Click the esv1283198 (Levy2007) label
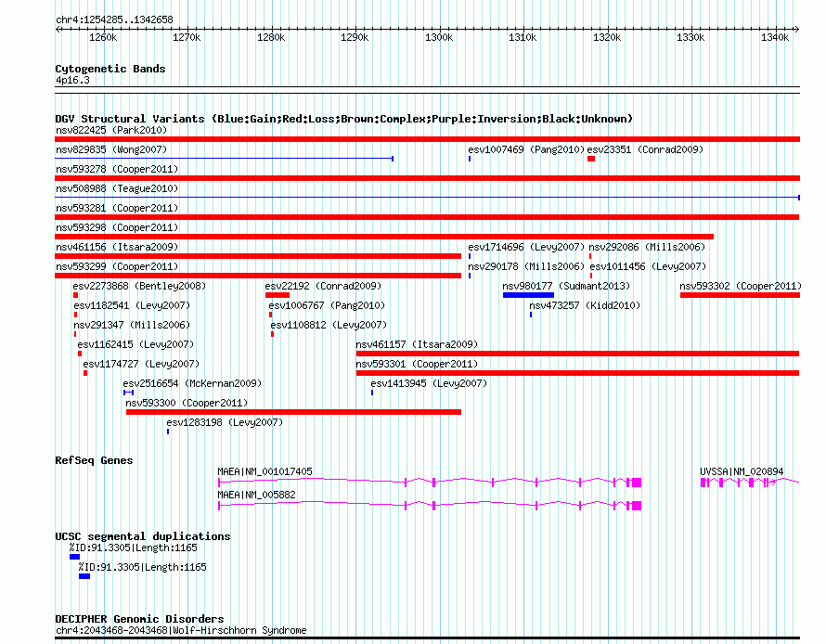Viewport: 826px width, 644px height. [225, 422]
